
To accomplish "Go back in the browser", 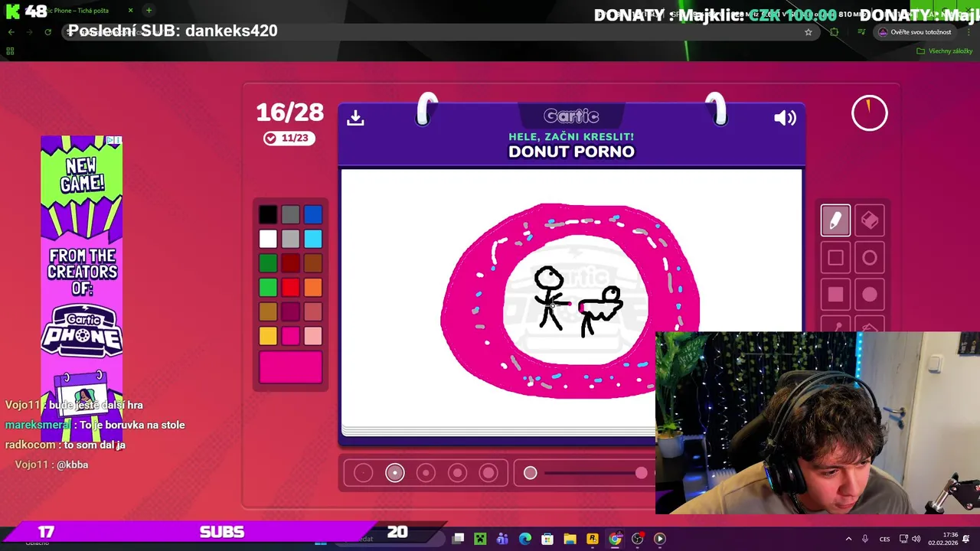I will click(x=11, y=32).
